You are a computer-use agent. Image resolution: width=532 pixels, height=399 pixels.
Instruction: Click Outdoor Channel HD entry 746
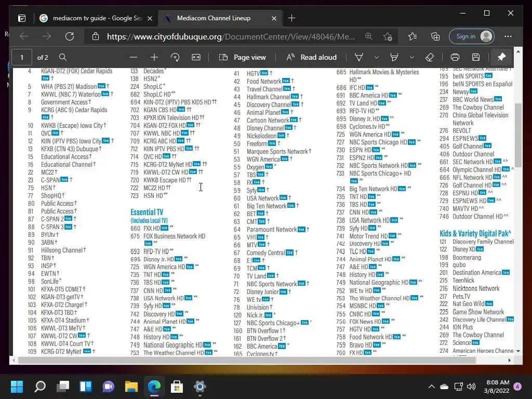coord(474,217)
